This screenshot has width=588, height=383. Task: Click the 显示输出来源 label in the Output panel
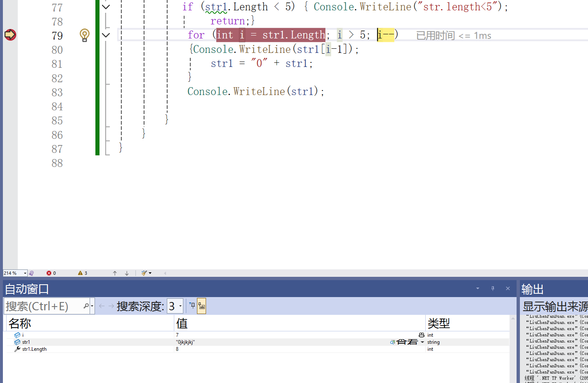click(555, 306)
